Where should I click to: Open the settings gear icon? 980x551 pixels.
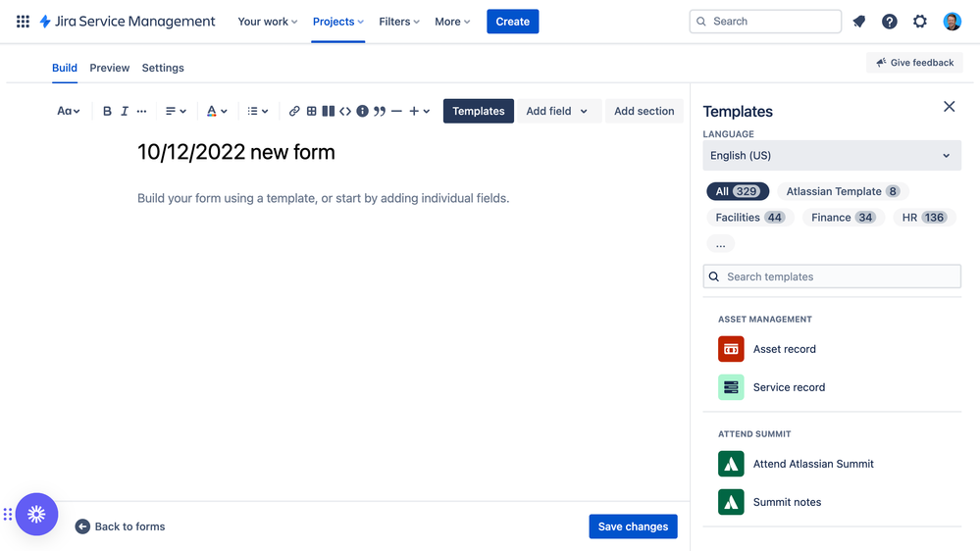coord(920,22)
